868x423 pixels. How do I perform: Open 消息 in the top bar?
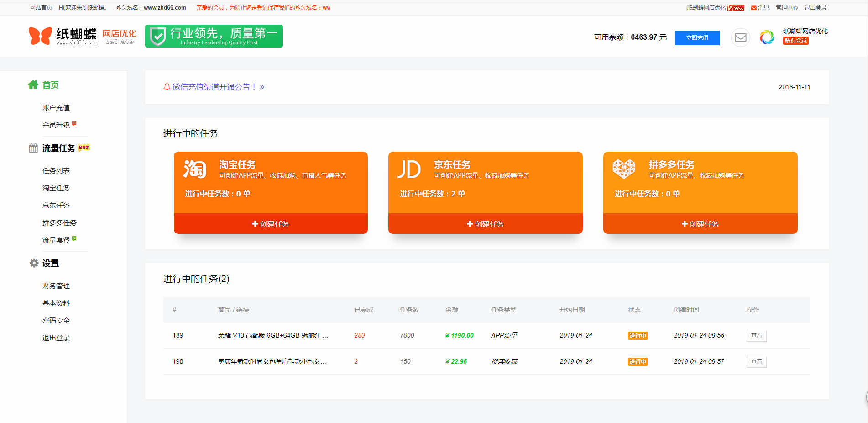763,8
